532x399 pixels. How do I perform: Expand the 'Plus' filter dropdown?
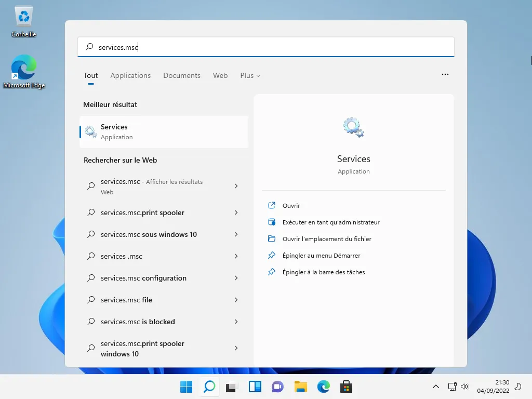coord(250,75)
